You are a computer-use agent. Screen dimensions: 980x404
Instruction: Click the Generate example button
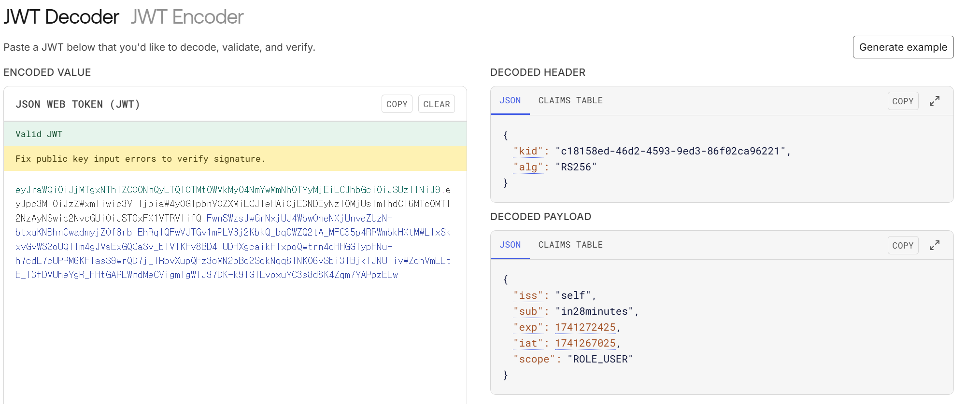point(903,47)
